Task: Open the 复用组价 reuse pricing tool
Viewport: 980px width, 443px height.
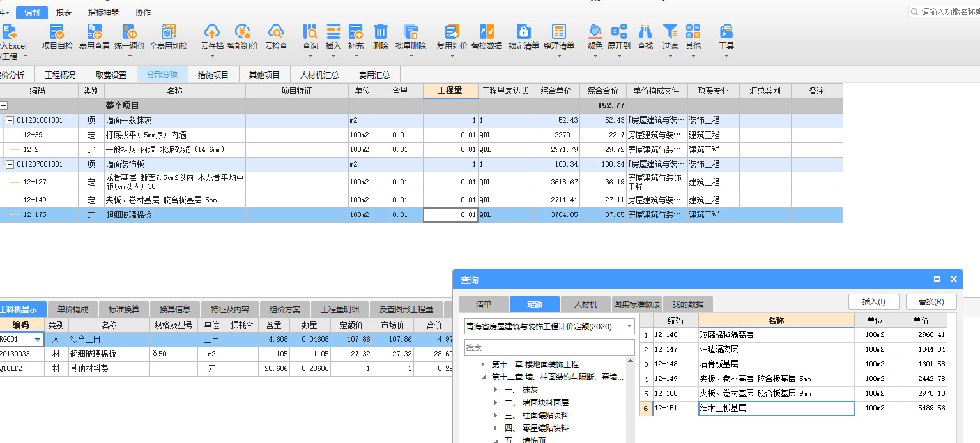Action: pyautogui.click(x=452, y=37)
